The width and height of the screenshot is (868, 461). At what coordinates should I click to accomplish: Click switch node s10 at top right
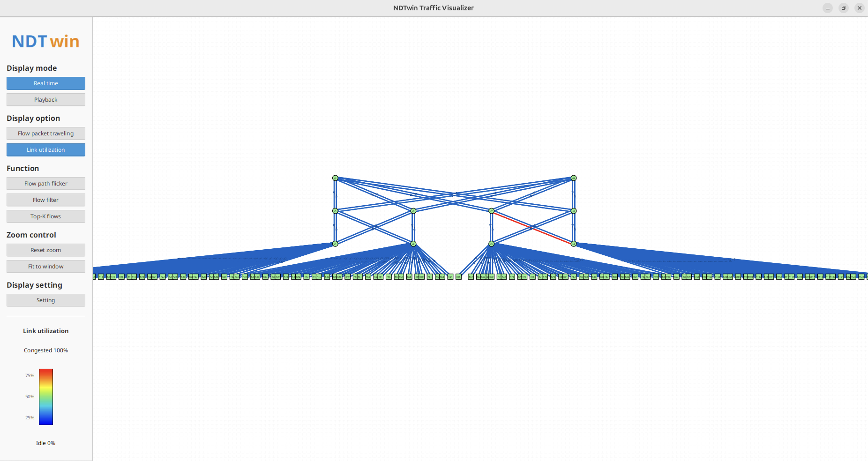pyautogui.click(x=573, y=178)
